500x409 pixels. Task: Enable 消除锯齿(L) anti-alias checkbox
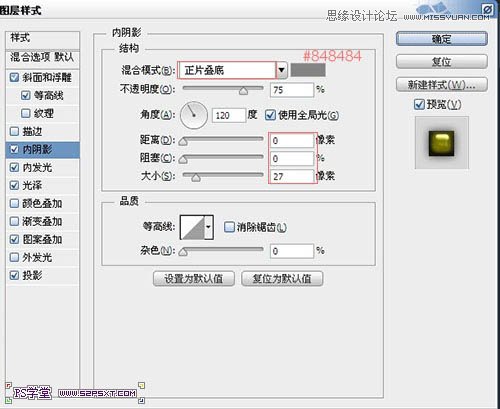(x=229, y=227)
